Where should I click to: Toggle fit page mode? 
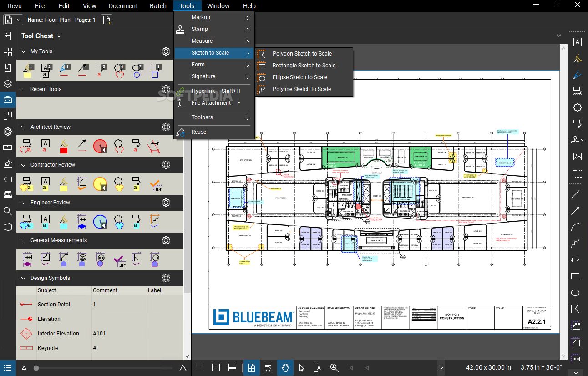pos(251,368)
